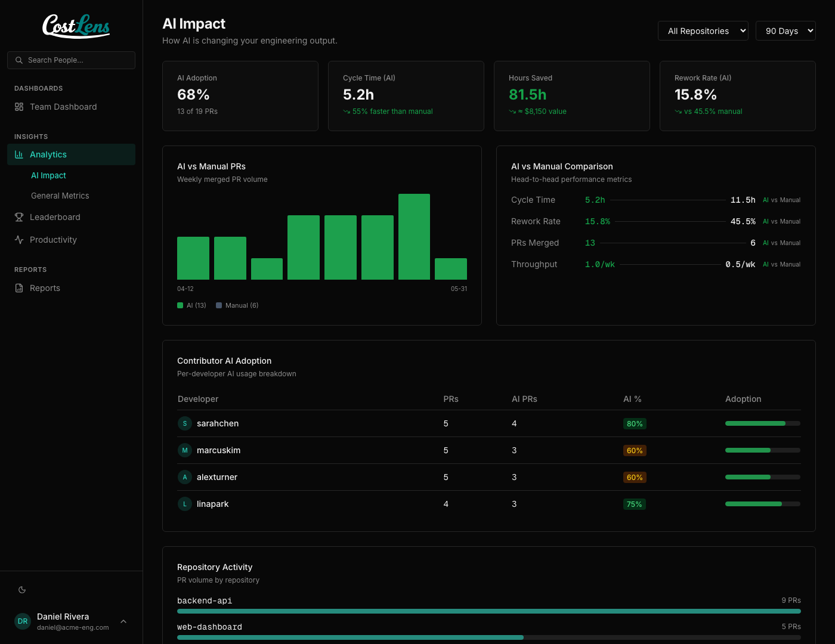Image resolution: width=835 pixels, height=644 pixels.
Task: Open Reports in sidebar
Action: [71, 288]
